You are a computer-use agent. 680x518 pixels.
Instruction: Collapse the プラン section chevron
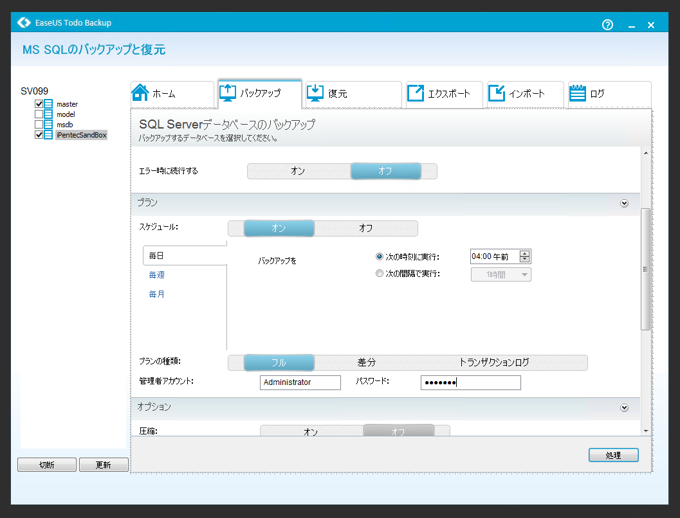point(624,203)
